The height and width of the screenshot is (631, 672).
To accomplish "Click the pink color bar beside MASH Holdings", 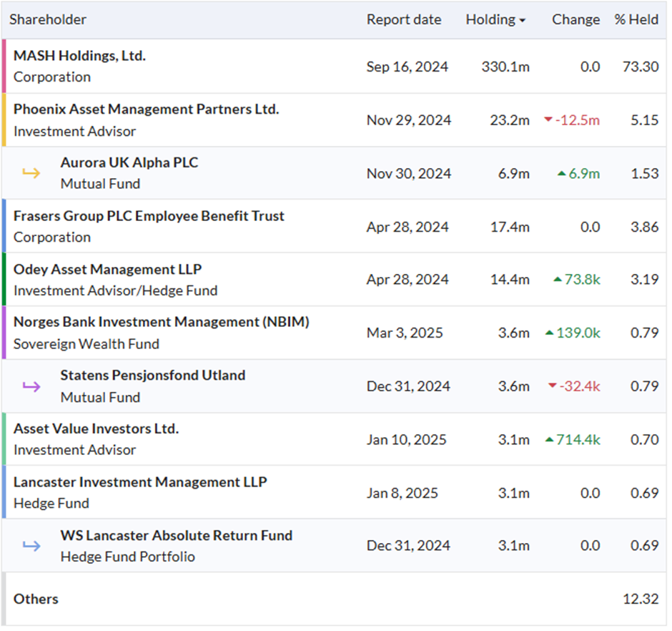I will [x=4, y=66].
